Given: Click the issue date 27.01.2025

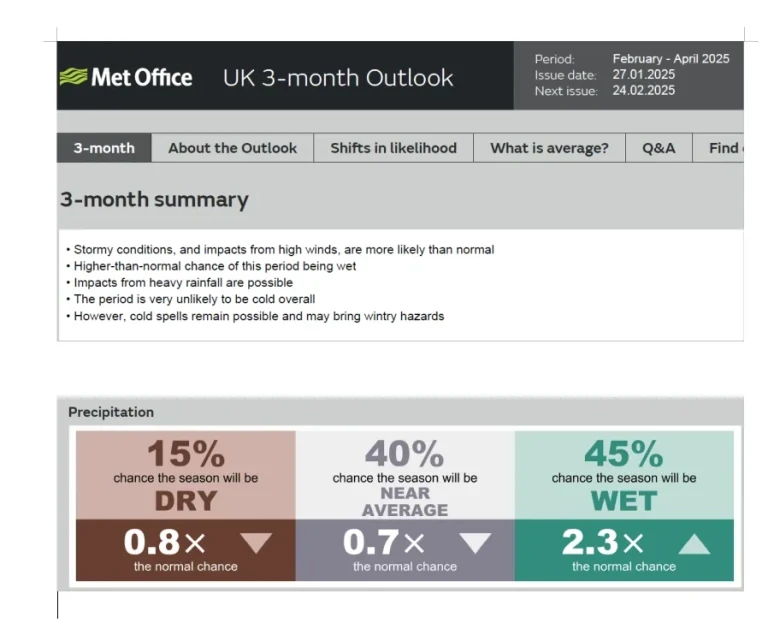Looking at the screenshot, I should pos(644,75).
